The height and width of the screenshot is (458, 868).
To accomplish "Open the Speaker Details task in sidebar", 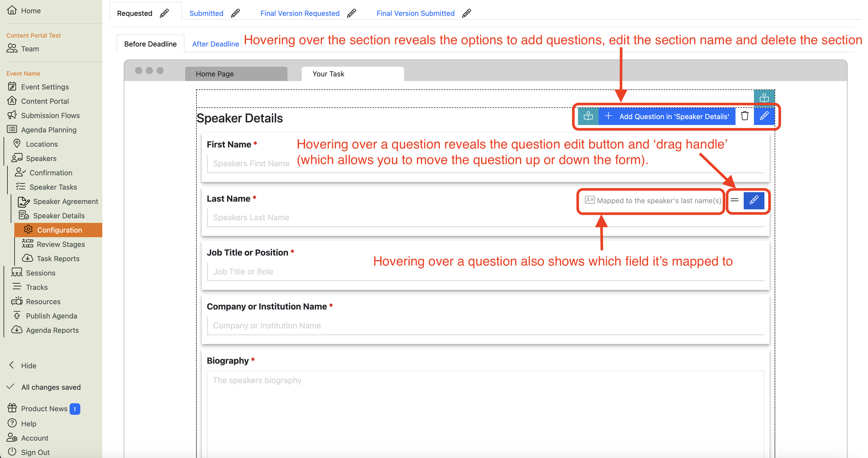I will 52,215.
